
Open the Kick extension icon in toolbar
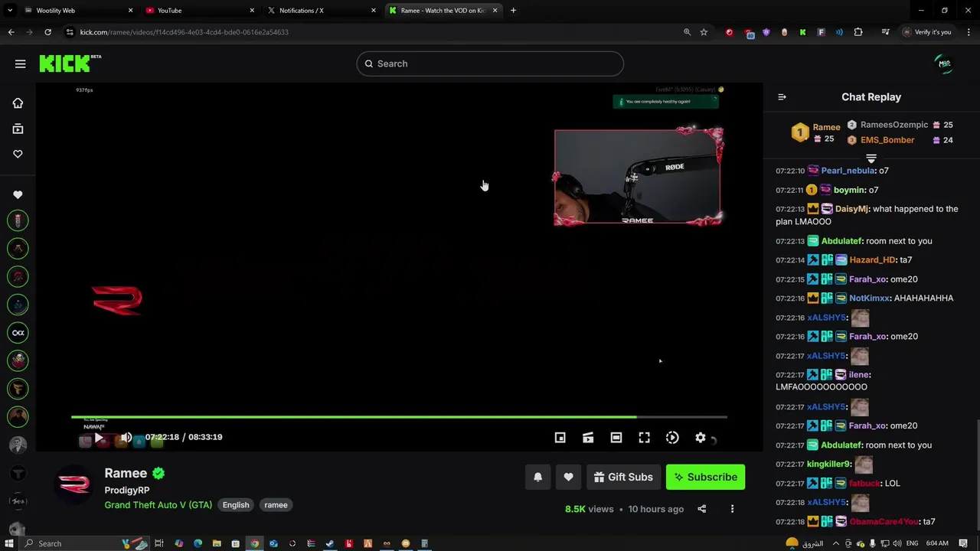[x=802, y=32]
